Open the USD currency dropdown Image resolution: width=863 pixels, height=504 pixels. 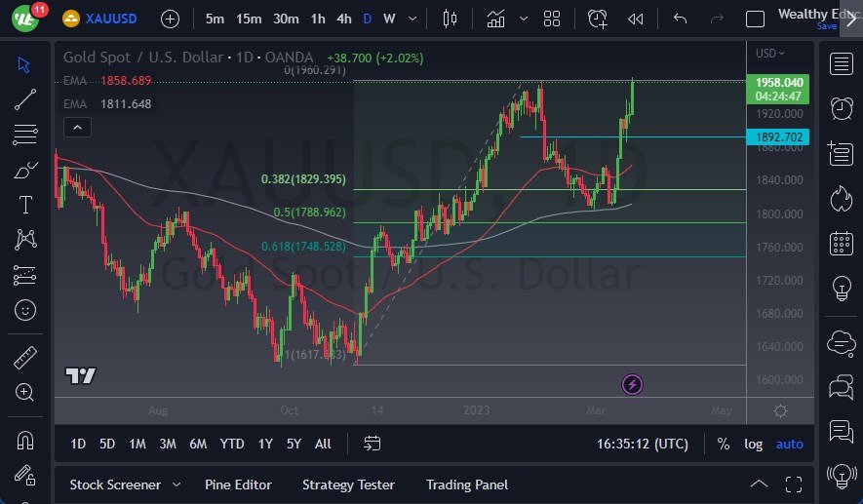[x=769, y=54]
